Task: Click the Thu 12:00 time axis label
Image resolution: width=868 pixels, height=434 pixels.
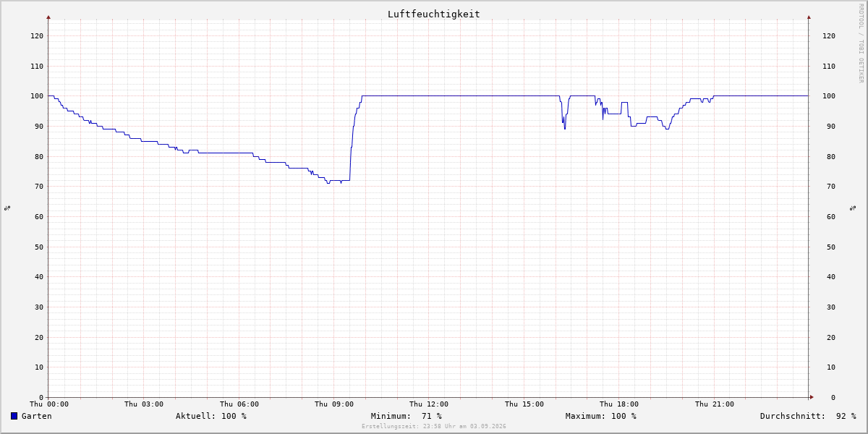Action: point(429,404)
